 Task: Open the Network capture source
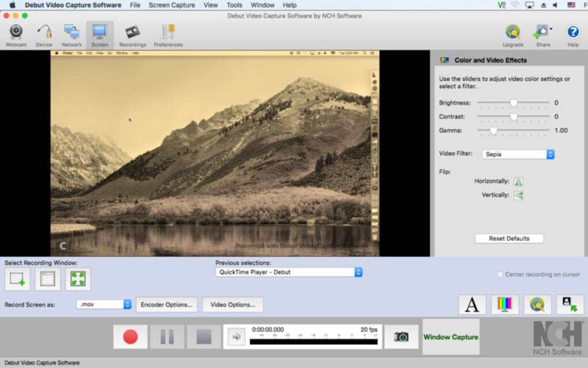(71, 33)
